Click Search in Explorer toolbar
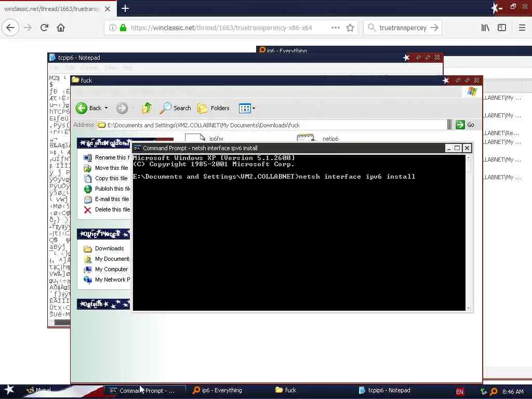 tap(176, 108)
